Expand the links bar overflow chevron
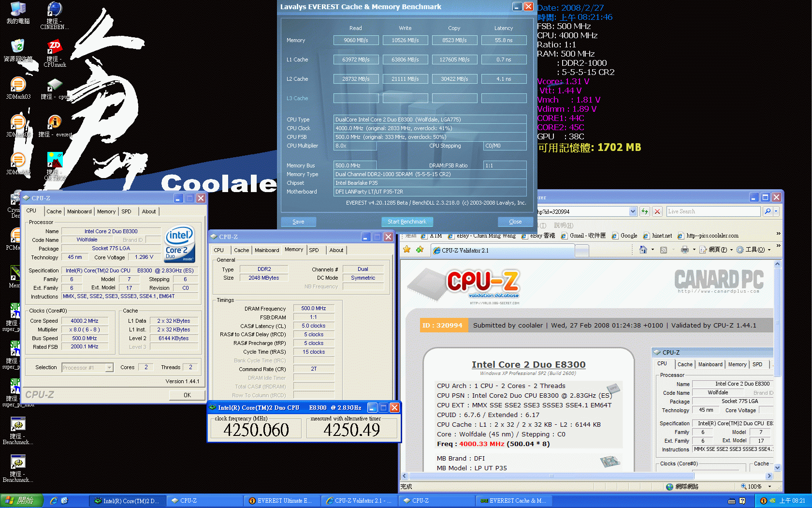 (778, 234)
